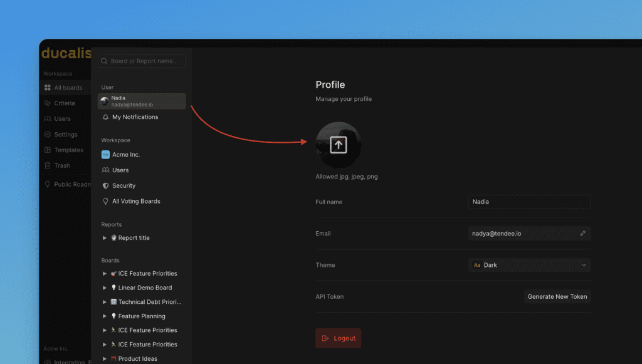Expand the Report title tree item

(105, 238)
